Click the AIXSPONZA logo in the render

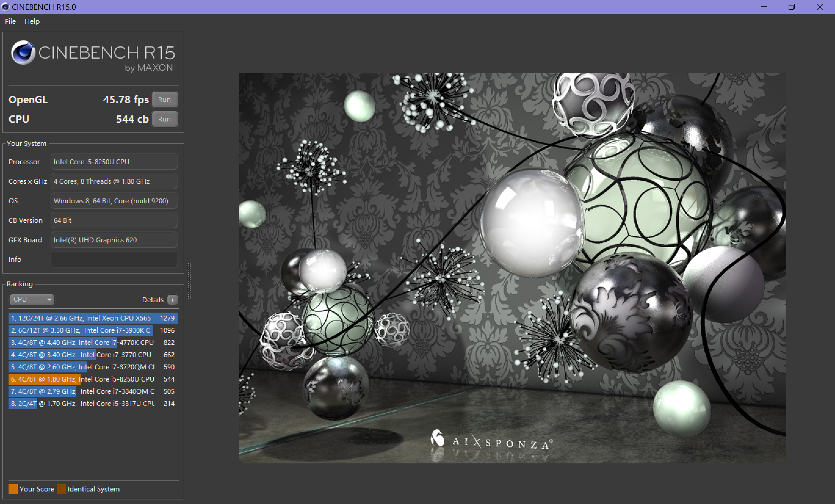click(491, 441)
